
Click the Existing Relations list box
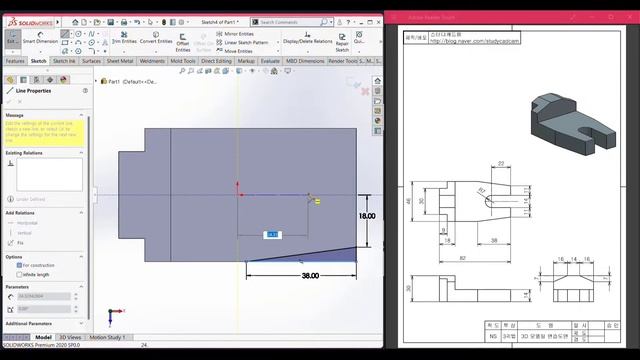click(x=49, y=174)
